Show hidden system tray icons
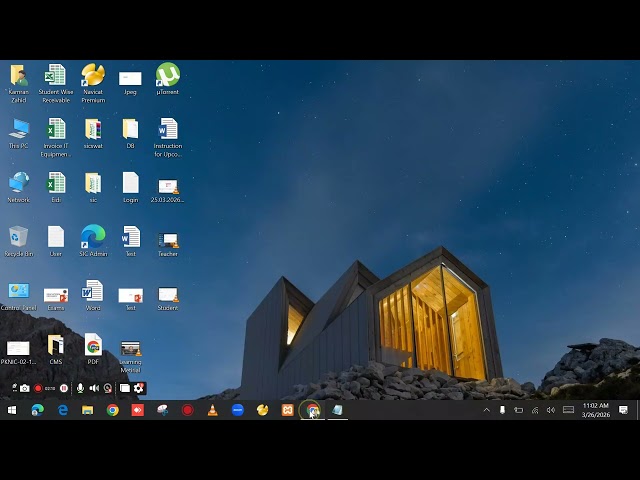Viewport: 640px width, 480px height. click(487, 410)
